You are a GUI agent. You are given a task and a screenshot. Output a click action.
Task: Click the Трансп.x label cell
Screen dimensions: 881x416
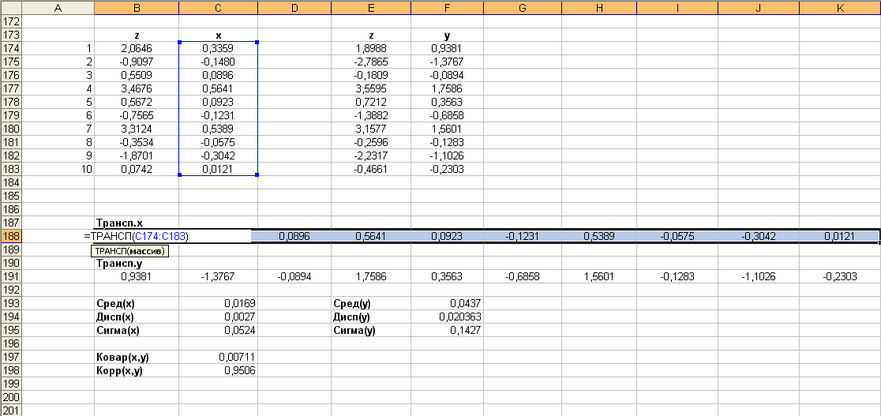coord(137,223)
